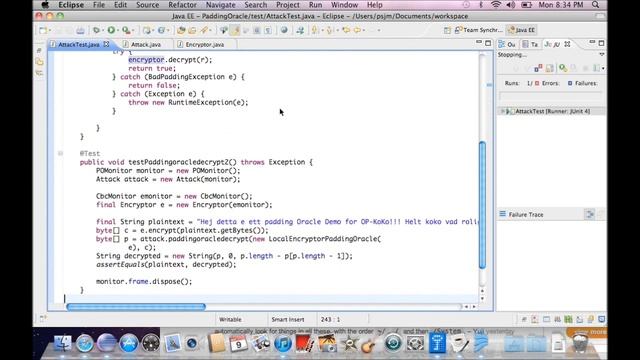Open the Source menu
640x360 pixels.
click(147, 5)
